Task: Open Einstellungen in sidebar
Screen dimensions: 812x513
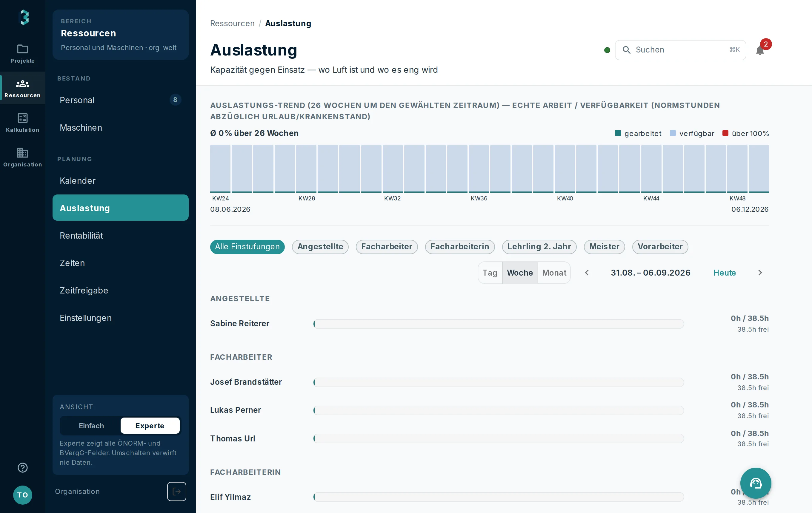Action: 120,318
